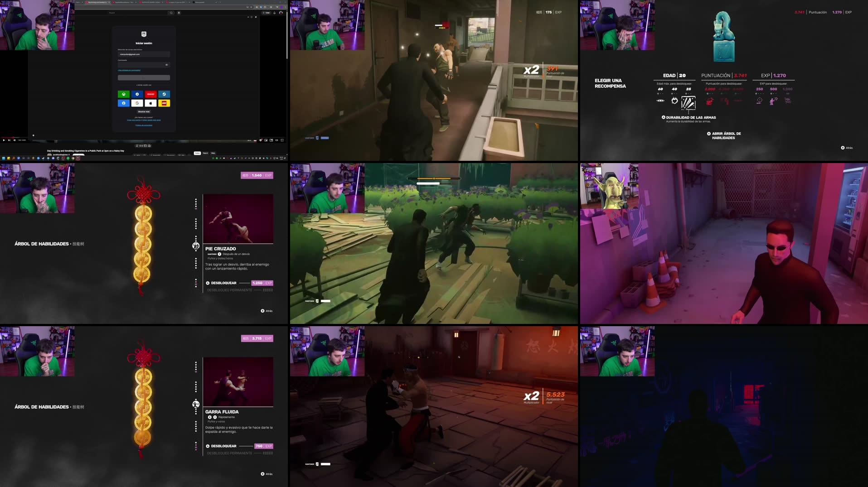The image size is (868, 487).
Task: Open the YouTube account avatar menu
Action: pos(281,13)
